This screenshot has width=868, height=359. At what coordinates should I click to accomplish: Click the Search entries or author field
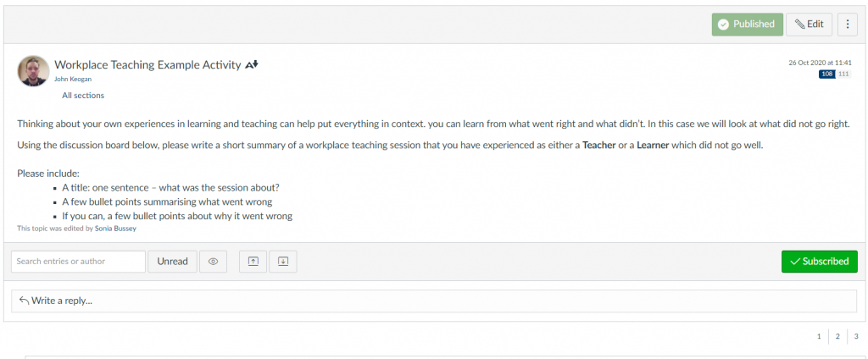click(x=78, y=262)
